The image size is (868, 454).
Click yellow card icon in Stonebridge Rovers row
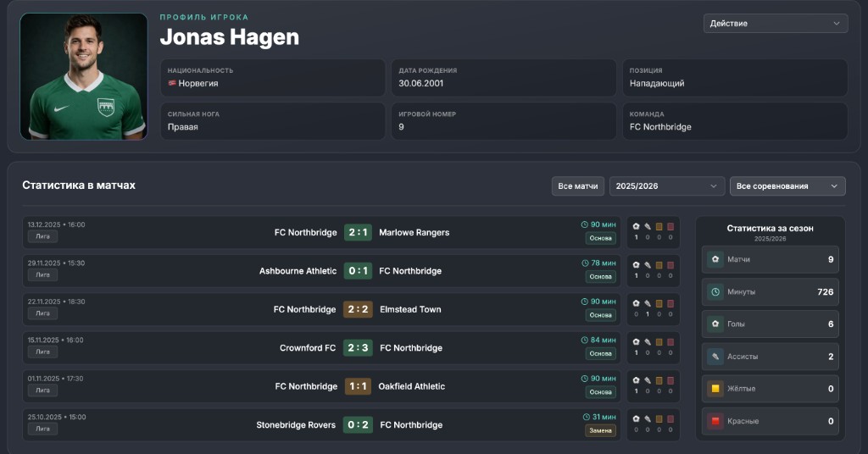coord(659,419)
